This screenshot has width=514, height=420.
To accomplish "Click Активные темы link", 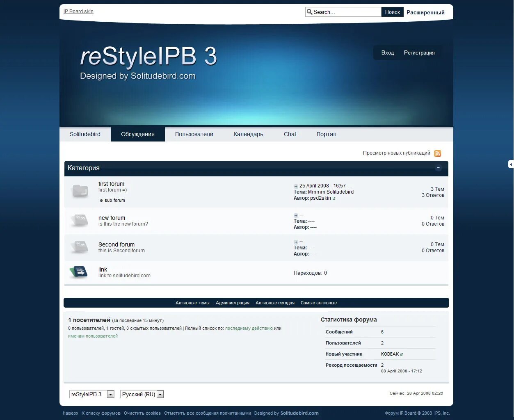I will [x=192, y=303].
